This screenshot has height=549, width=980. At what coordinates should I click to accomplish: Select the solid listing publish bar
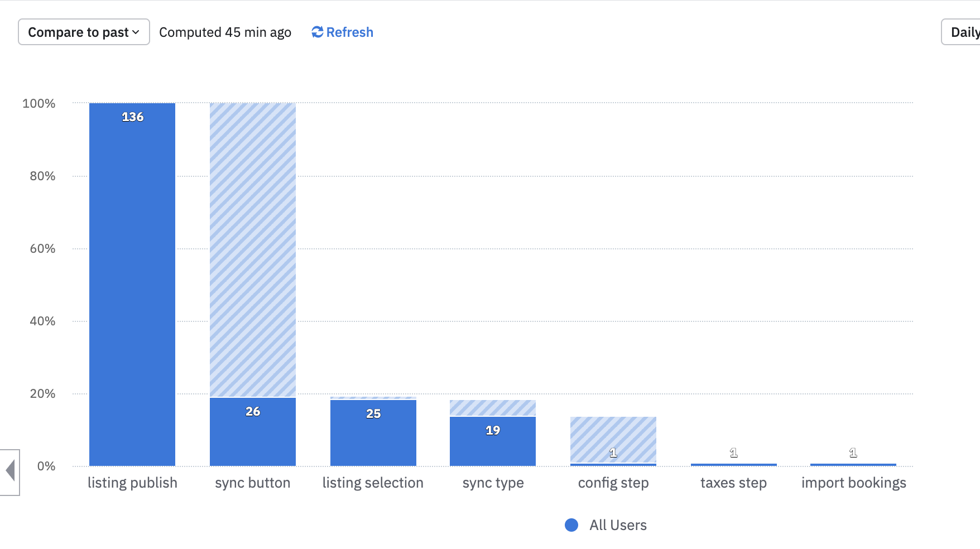pyautogui.click(x=132, y=290)
